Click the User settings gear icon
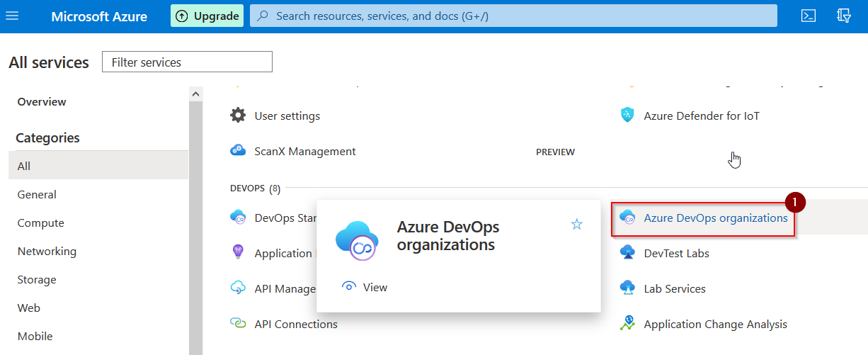Screen dimensions: 868x355 pos(238,115)
